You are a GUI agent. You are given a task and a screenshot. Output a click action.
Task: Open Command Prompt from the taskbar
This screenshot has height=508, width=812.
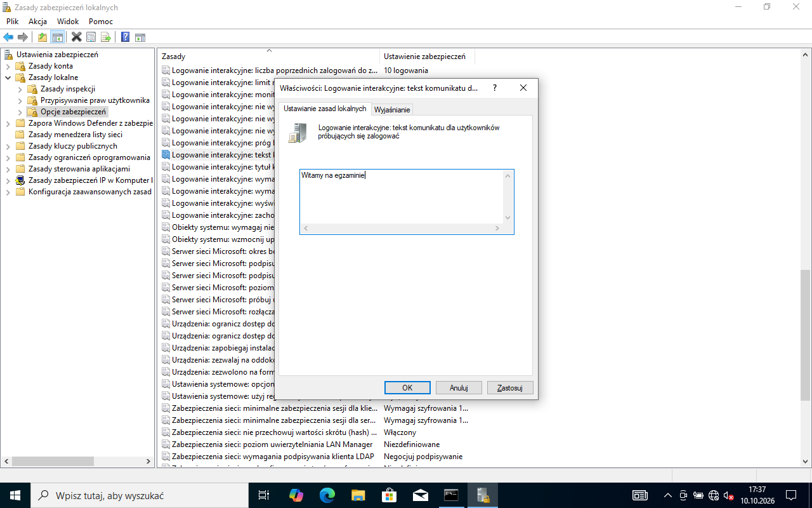451,495
